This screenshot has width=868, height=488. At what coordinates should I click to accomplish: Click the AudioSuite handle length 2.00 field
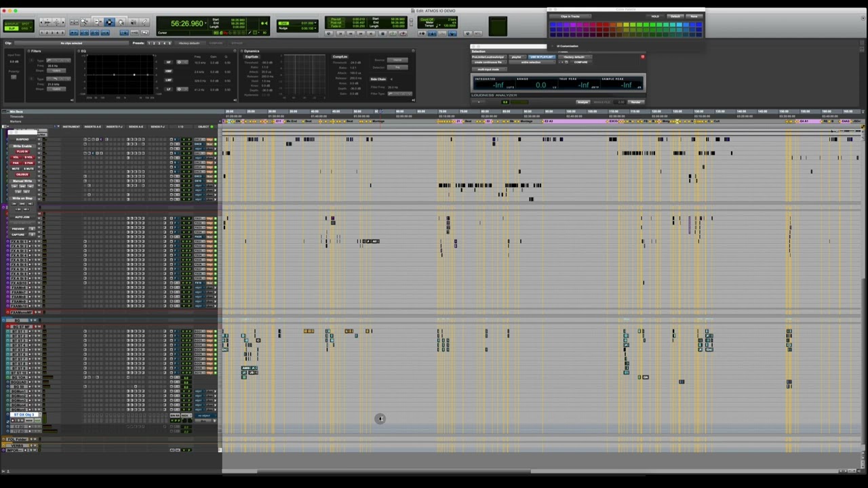(x=620, y=102)
